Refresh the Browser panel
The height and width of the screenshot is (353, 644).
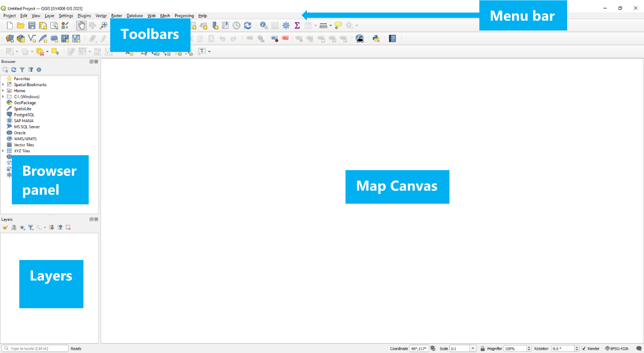(x=13, y=70)
